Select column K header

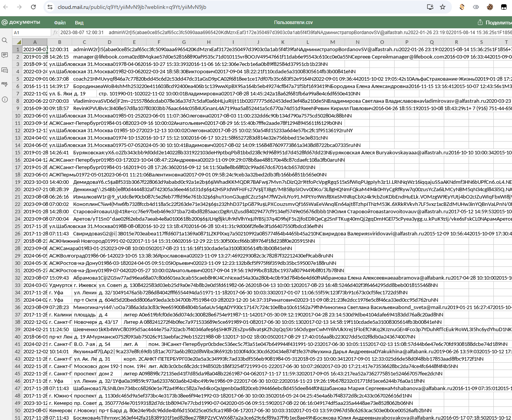[x=283, y=42]
